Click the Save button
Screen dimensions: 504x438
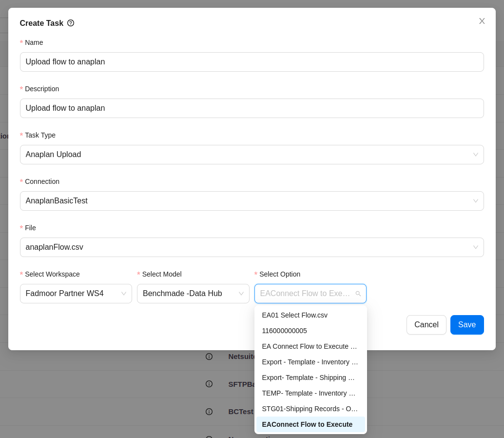coord(467,324)
